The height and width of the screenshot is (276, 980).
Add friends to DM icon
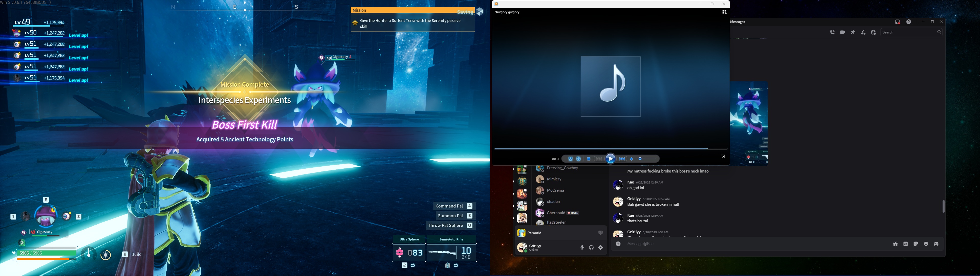click(x=863, y=32)
